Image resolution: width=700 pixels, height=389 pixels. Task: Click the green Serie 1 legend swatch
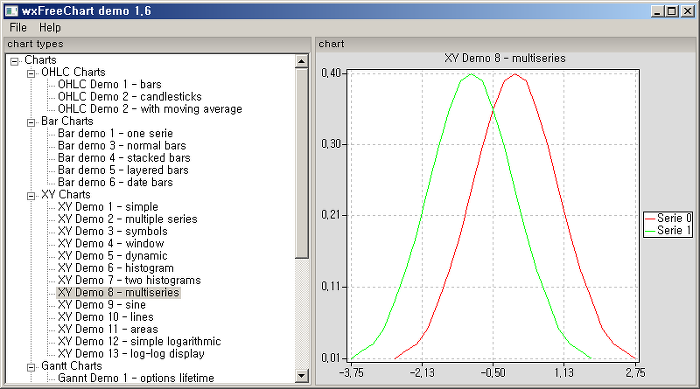point(650,231)
